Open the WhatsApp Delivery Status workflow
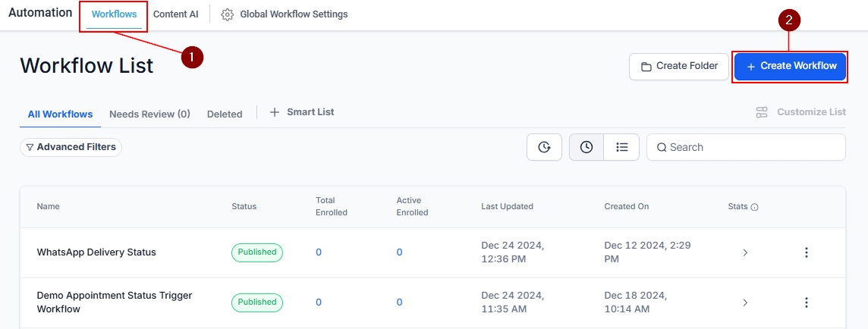868x329 pixels. 96,252
